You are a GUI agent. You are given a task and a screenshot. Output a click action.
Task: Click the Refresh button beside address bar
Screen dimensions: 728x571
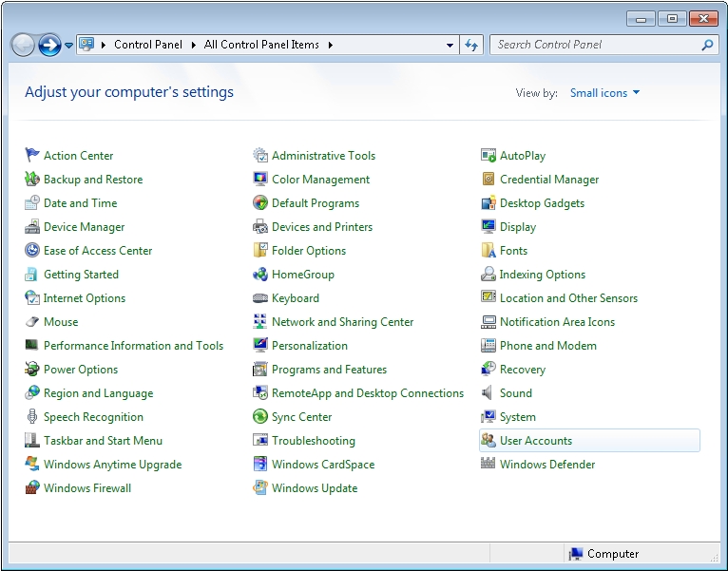tap(471, 45)
